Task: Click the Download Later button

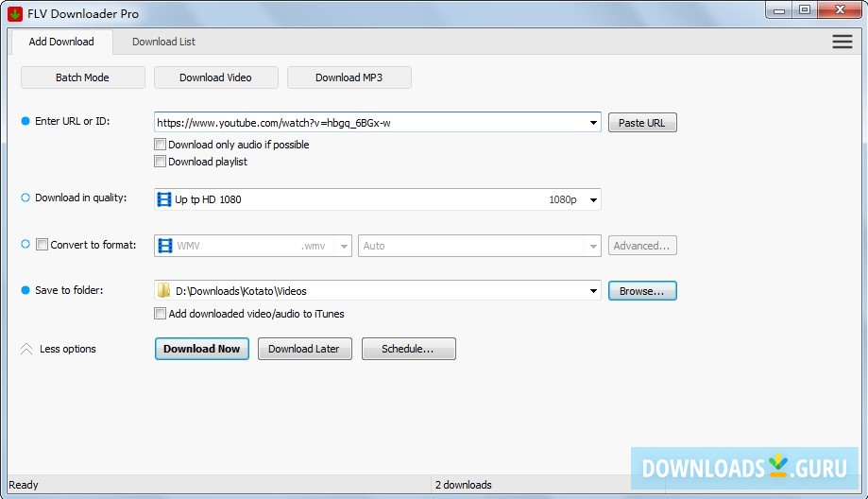Action: coord(304,349)
